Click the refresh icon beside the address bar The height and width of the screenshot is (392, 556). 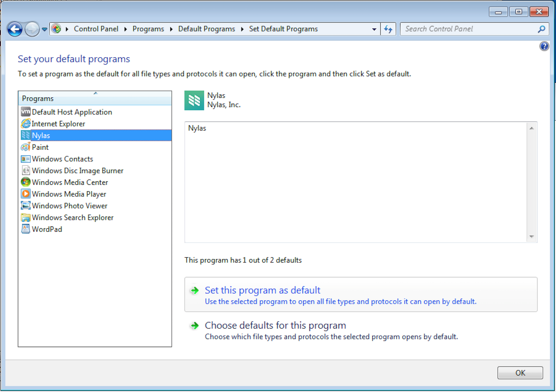coord(388,29)
